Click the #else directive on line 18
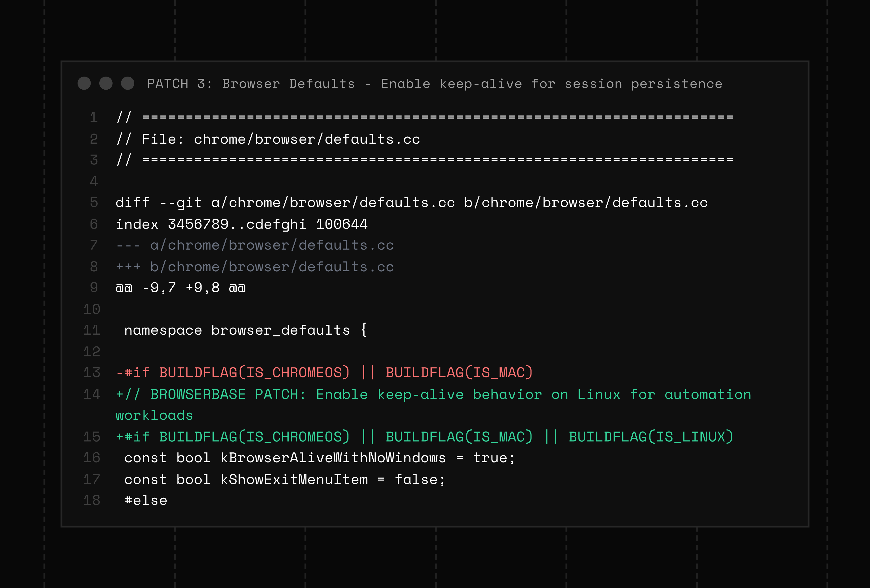 click(146, 500)
